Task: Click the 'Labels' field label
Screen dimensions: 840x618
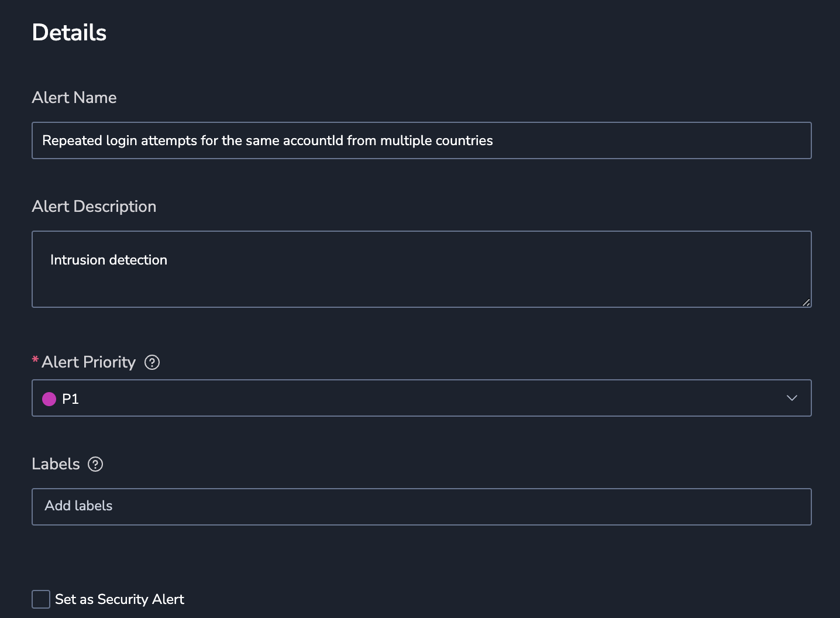Action: tap(56, 464)
